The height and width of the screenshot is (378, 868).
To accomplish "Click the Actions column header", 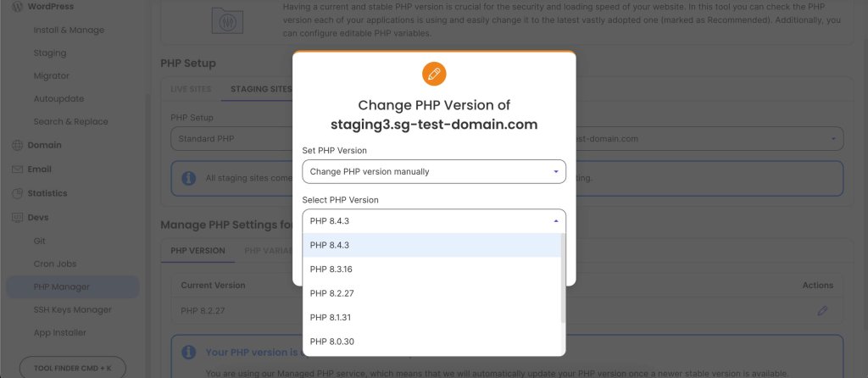I will 818,286.
